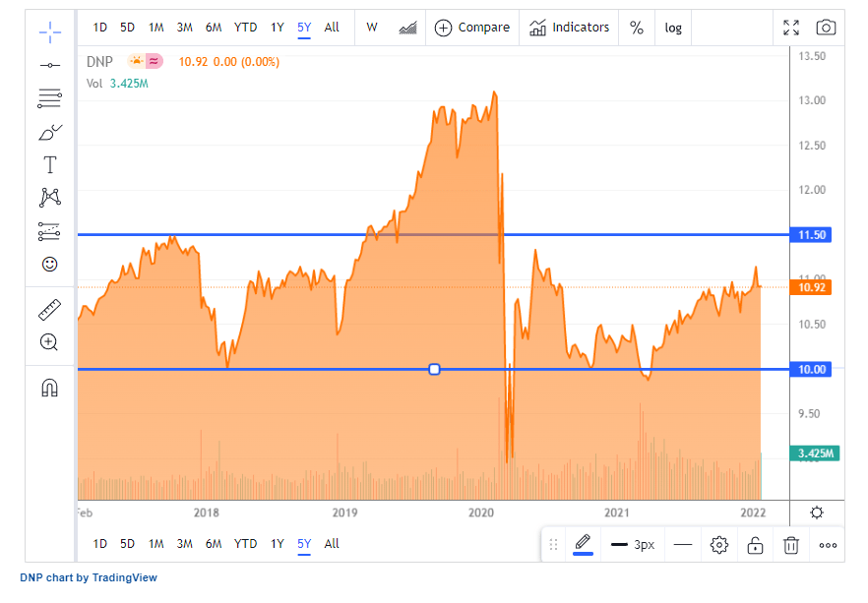This screenshot has height=603, width=868.
Task: Toggle the magnet snap mode
Action: pos(49,388)
